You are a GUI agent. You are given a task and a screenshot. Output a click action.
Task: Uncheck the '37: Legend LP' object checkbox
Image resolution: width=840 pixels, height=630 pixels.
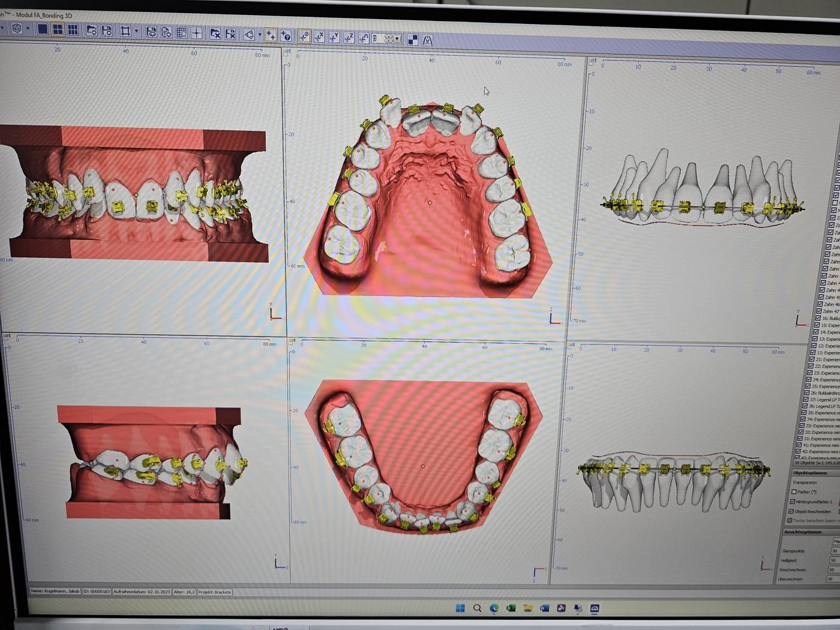click(x=805, y=400)
